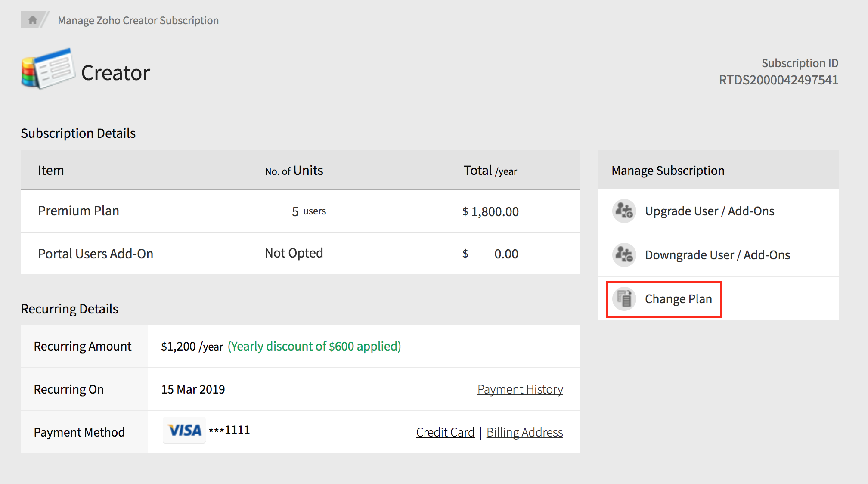Click the yearly discount of $600 note
This screenshot has width=868, height=484.
click(x=314, y=346)
